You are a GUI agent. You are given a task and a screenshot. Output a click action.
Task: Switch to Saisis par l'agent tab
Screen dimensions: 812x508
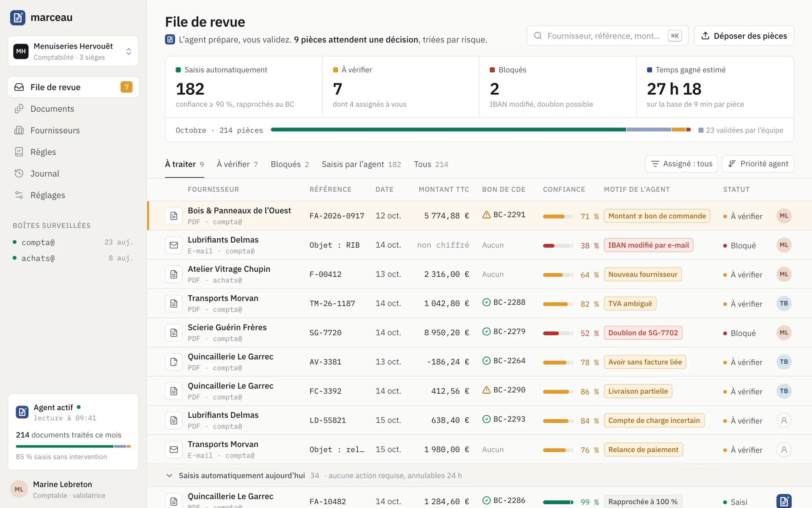click(x=361, y=164)
